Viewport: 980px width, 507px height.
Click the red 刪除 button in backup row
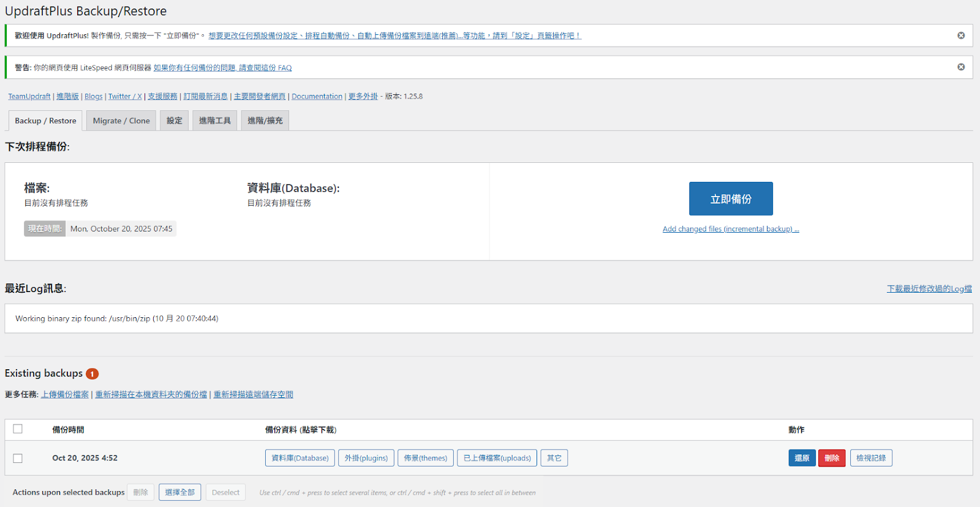[832, 458]
